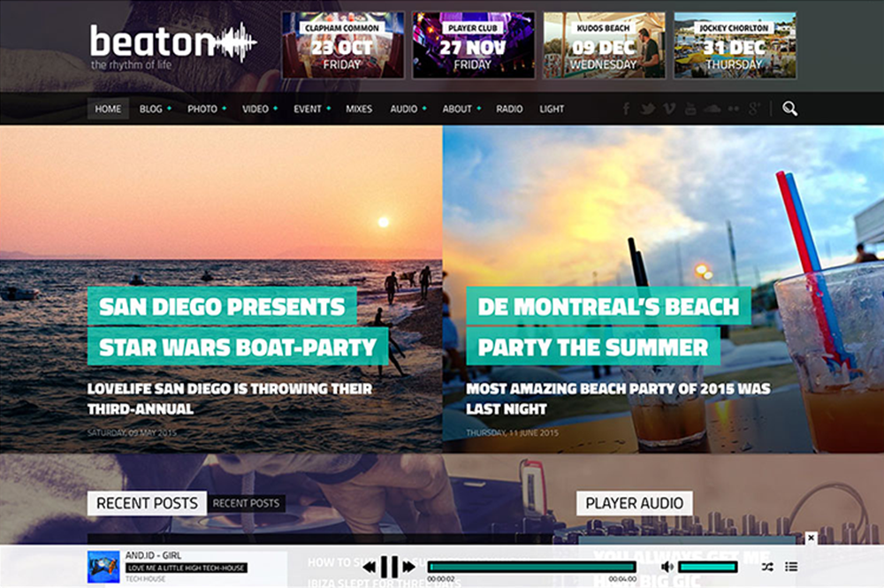
Task: Switch to the inactive dark Recent Posts tab
Action: click(x=246, y=503)
